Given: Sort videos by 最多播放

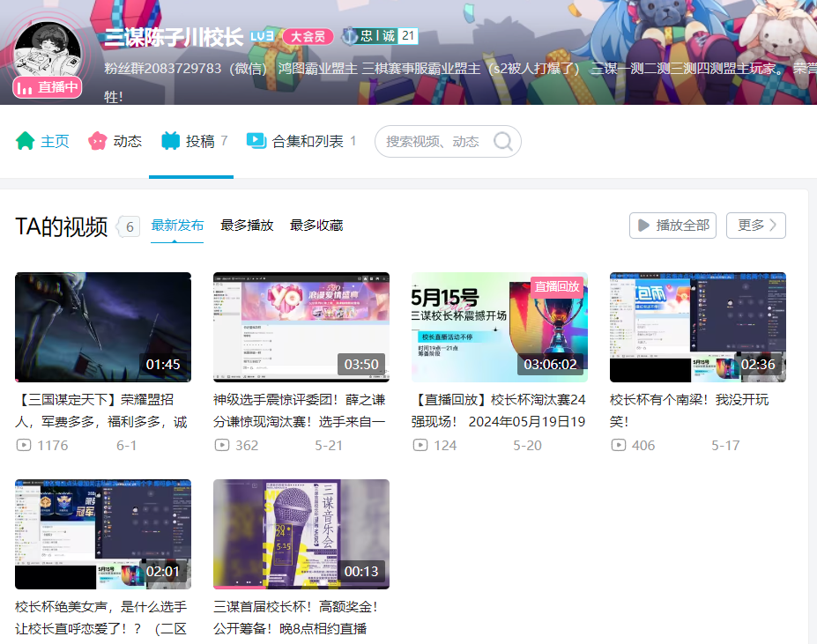Looking at the screenshot, I should (247, 226).
